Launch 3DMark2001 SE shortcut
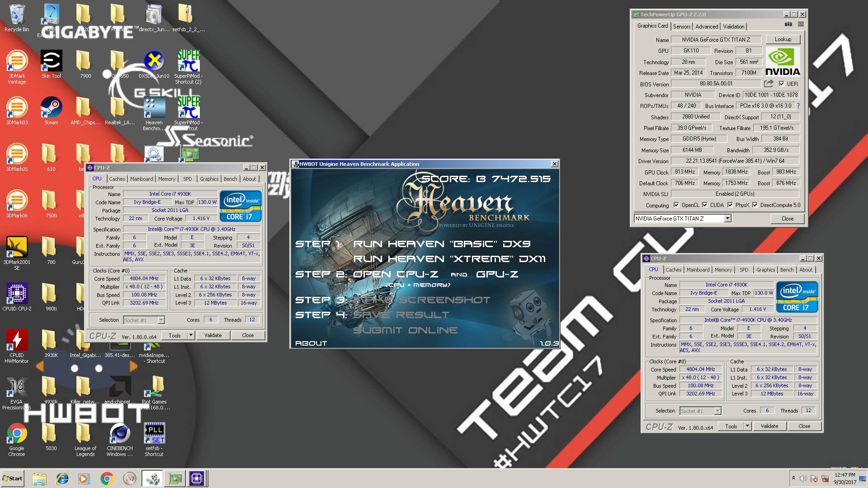This screenshot has width=868, height=488. point(17,253)
